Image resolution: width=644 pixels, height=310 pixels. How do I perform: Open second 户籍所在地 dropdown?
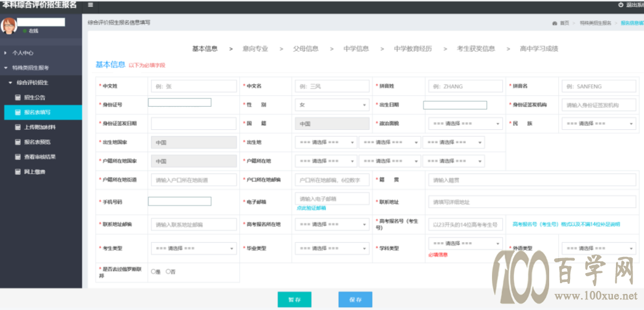click(390, 162)
